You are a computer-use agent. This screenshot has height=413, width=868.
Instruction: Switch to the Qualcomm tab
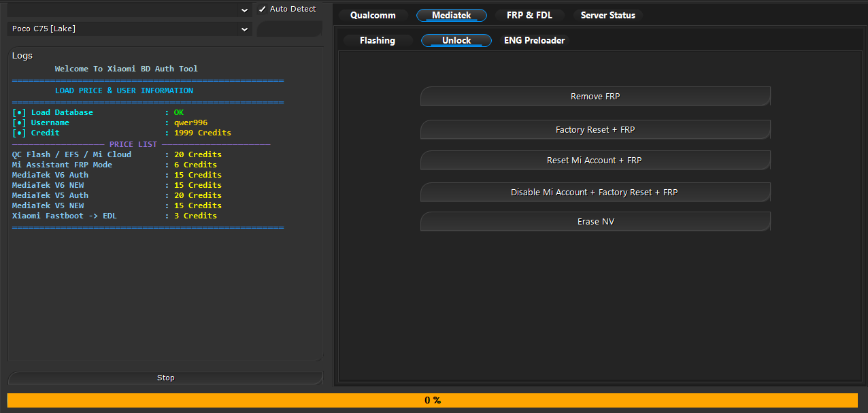(x=373, y=16)
